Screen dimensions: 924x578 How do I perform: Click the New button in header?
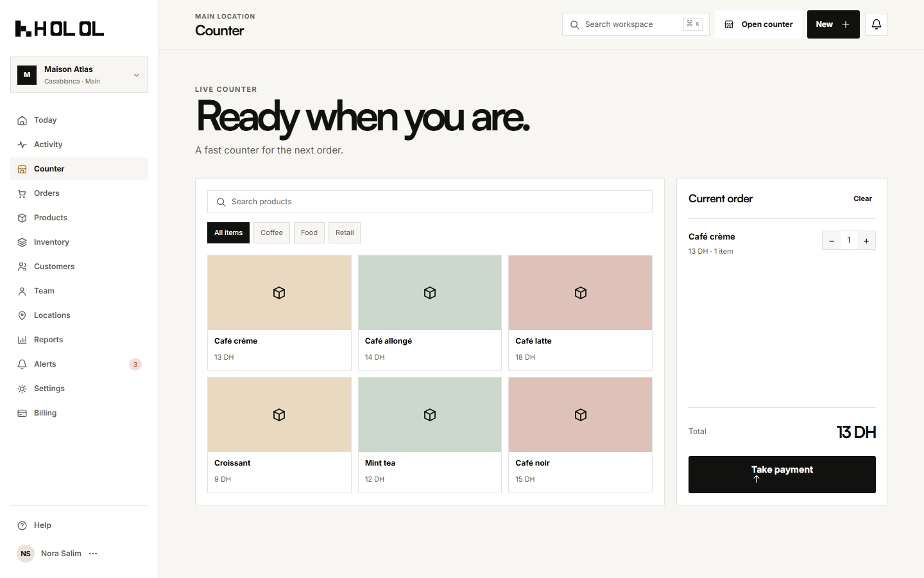pyautogui.click(x=833, y=24)
